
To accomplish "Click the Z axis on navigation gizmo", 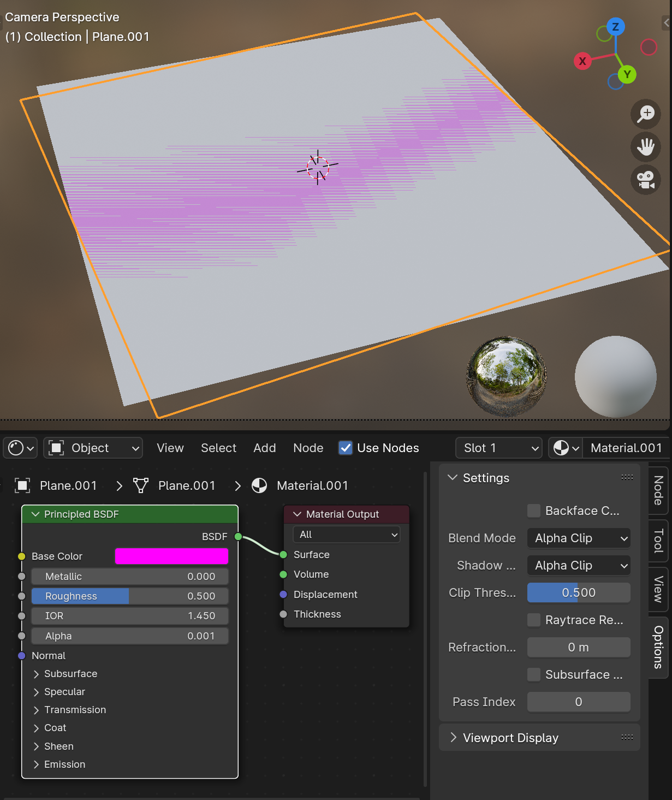I will point(615,27).
